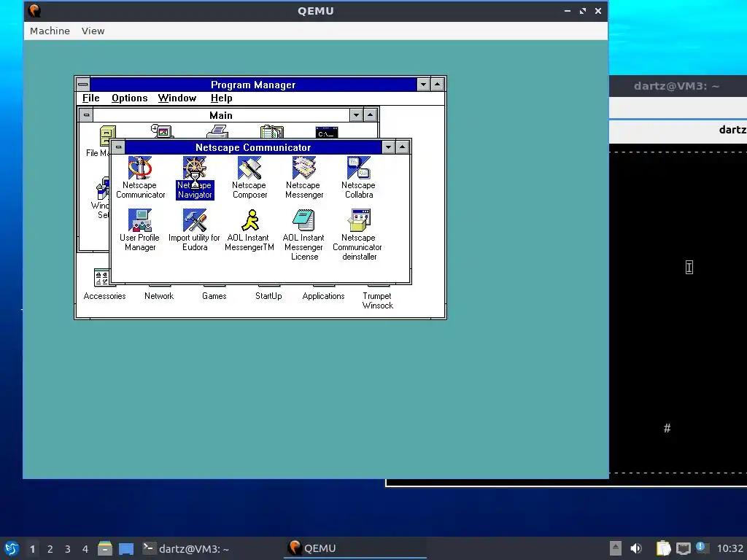Select the Trumpet Winsock program group
This screenshot has width=747, height=560.
(378, 300)
